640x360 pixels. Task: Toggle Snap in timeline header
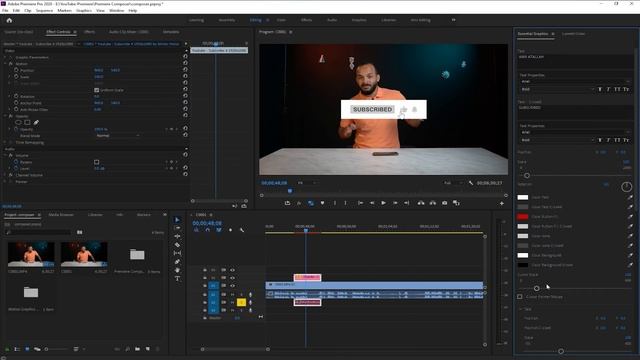pos(207,230)
